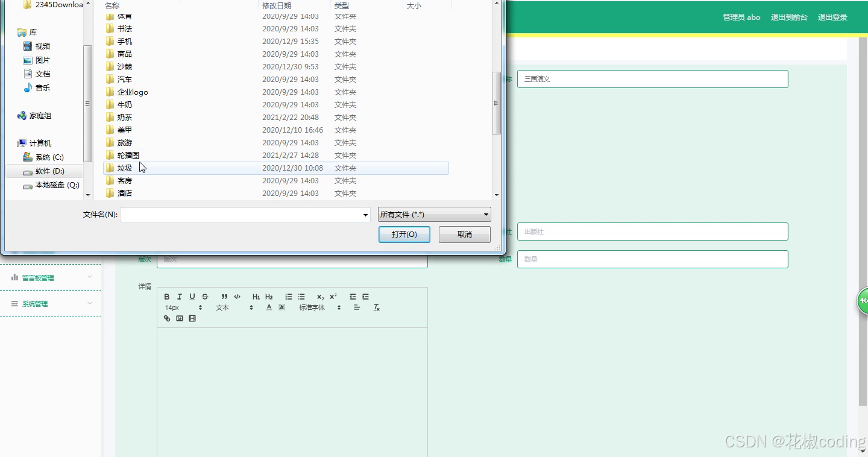Screen dimensions: 868x457
Task: Insert a hyperlink via the link icon
Action: click(x=167, y=318)
